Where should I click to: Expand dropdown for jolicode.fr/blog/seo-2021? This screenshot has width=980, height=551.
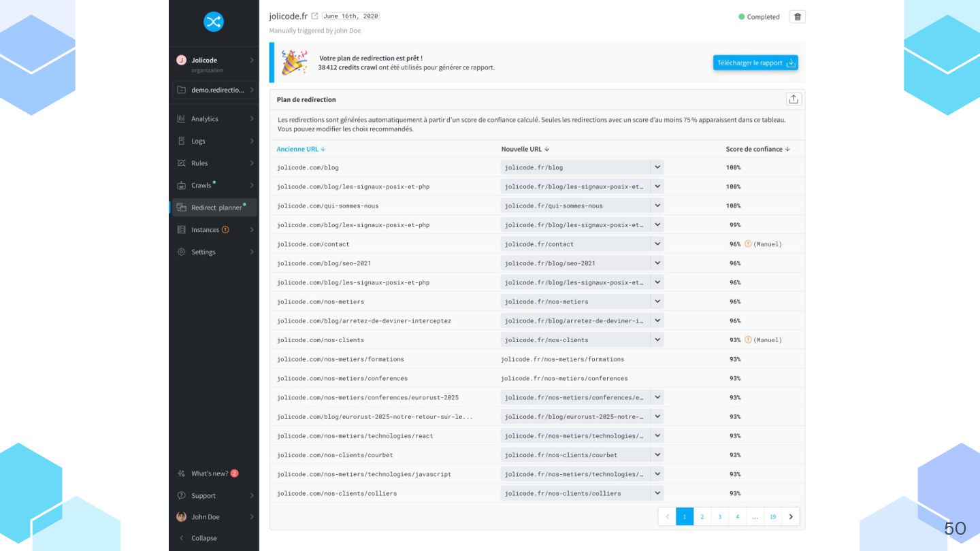click(x=657, y=263)
